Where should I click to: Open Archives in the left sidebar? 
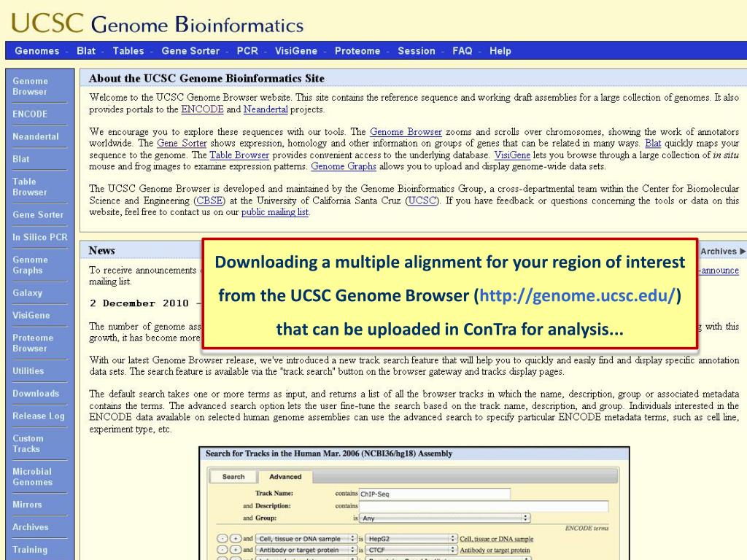coord(31,527)
